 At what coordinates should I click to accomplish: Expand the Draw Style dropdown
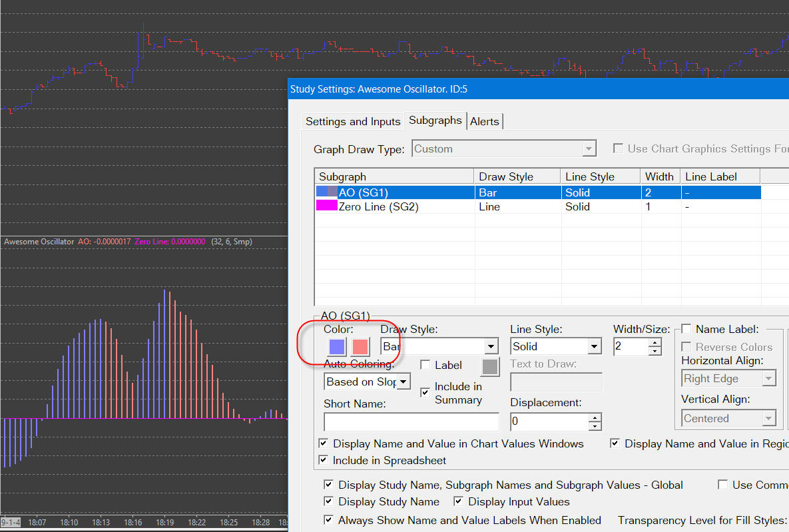(491, 346)
